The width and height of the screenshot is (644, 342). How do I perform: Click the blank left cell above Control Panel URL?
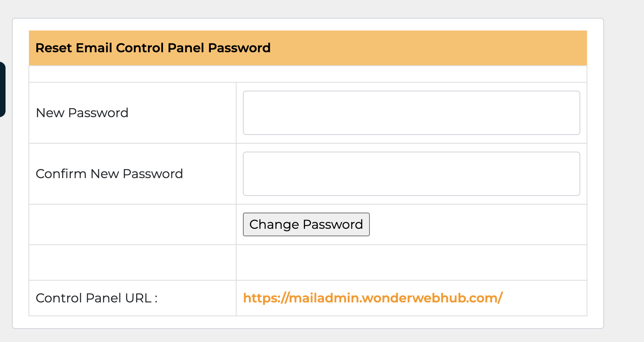pos(133,262)
